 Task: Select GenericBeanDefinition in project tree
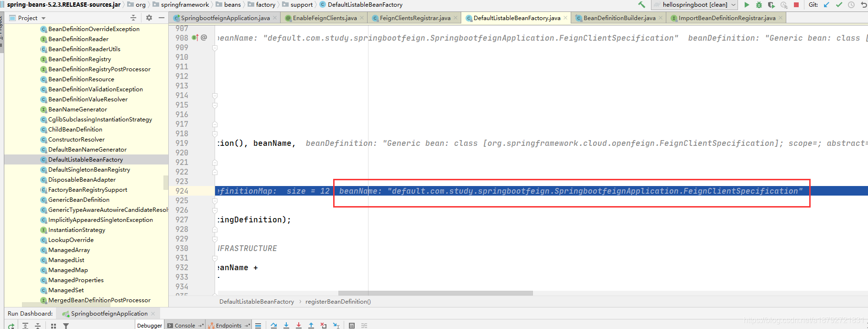click(79, 200)
